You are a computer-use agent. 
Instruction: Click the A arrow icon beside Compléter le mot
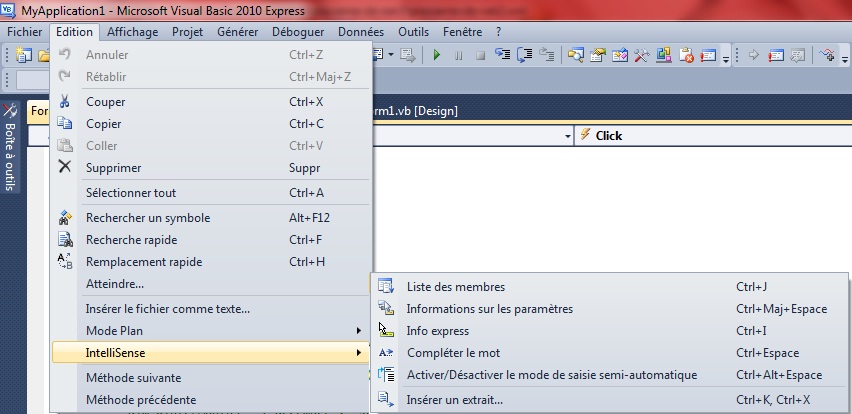(x=386, y=353)
